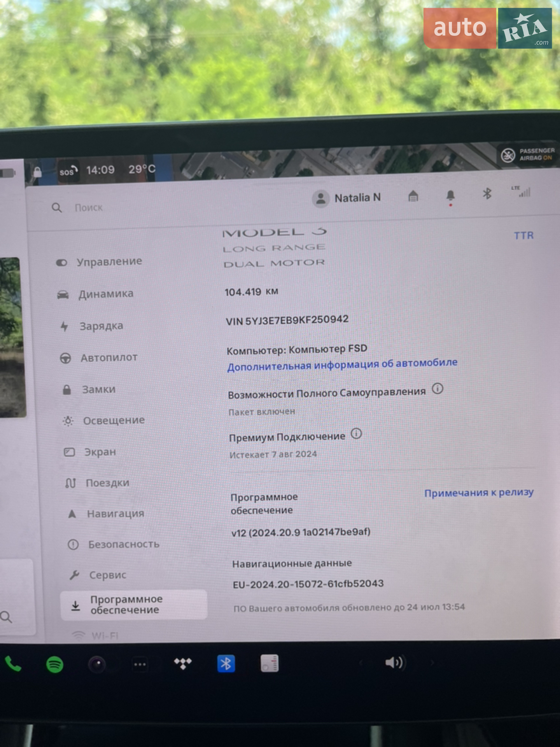Screen dimensions: 560x747
Task: Select Замки in the sidebar
Action: click(89, 389)
